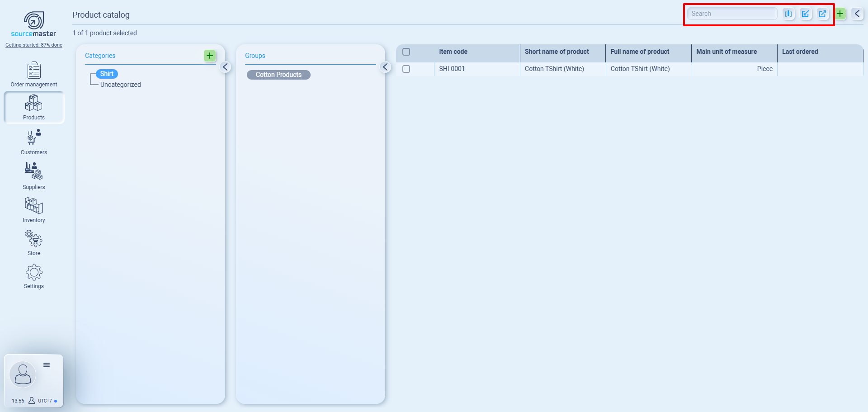
Task: Open the Settings gear
Action: coord(34,276)
